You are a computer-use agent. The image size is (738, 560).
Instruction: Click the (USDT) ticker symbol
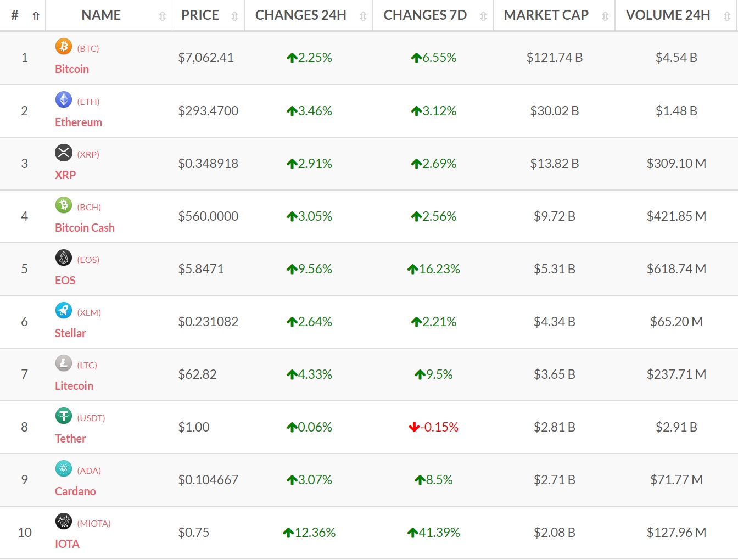click(91, 418)
